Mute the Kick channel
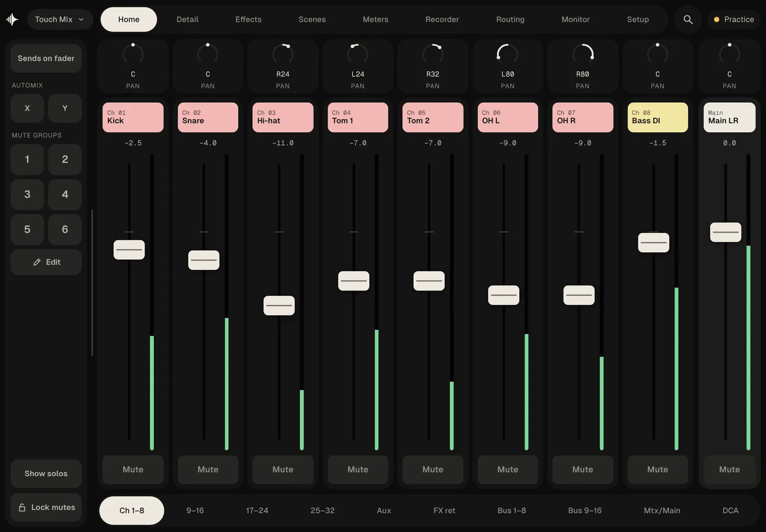766x532 pixels. (133, 470)
